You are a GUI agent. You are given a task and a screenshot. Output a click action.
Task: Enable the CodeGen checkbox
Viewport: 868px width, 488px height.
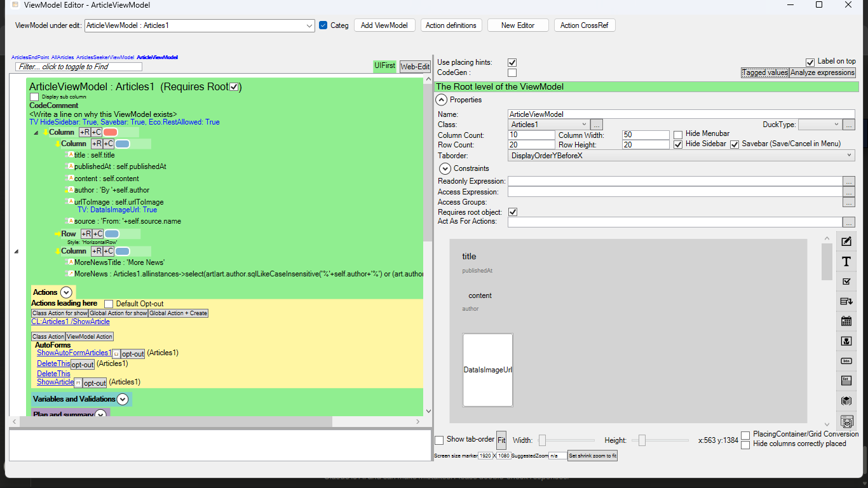tap(512, 73)
